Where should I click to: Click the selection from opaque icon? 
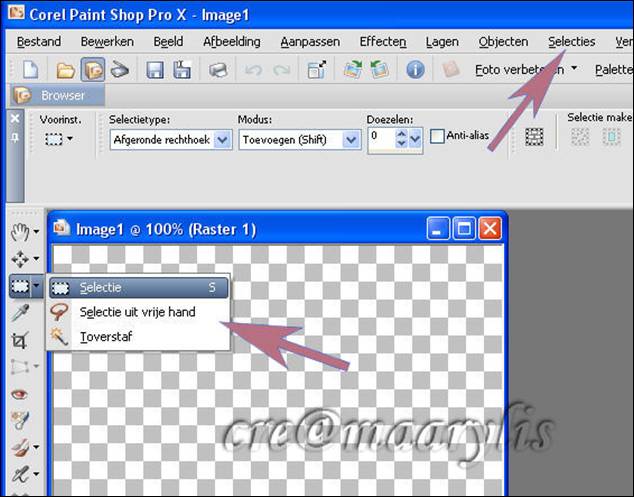click(x=580, y=137)
